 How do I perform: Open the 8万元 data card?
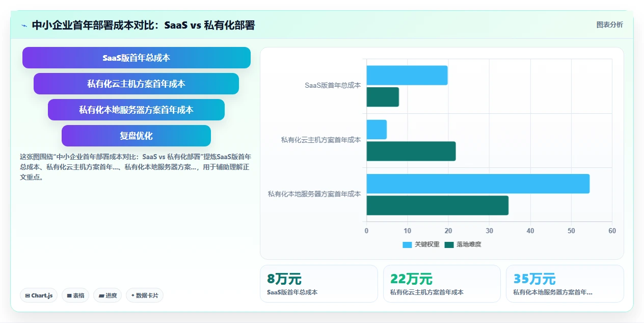(319, 284)
